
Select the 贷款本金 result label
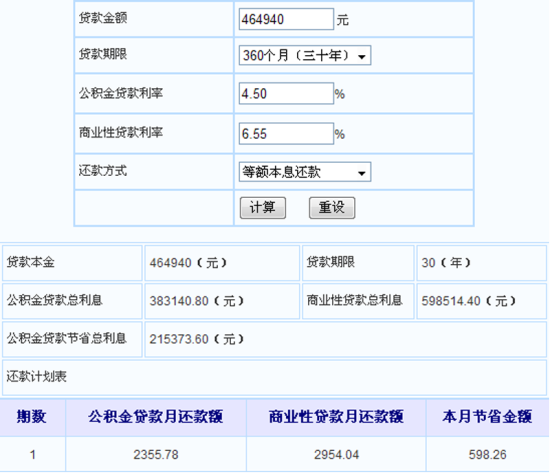pos(31,262)
